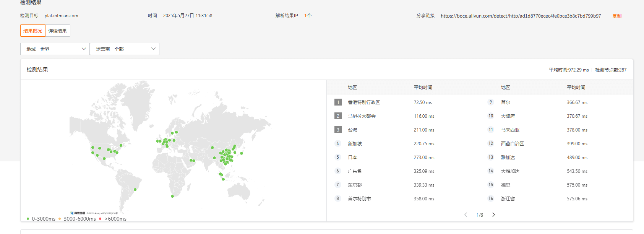
Task: Click the 雅加达 region name
Action: click(x=508, y=158)
